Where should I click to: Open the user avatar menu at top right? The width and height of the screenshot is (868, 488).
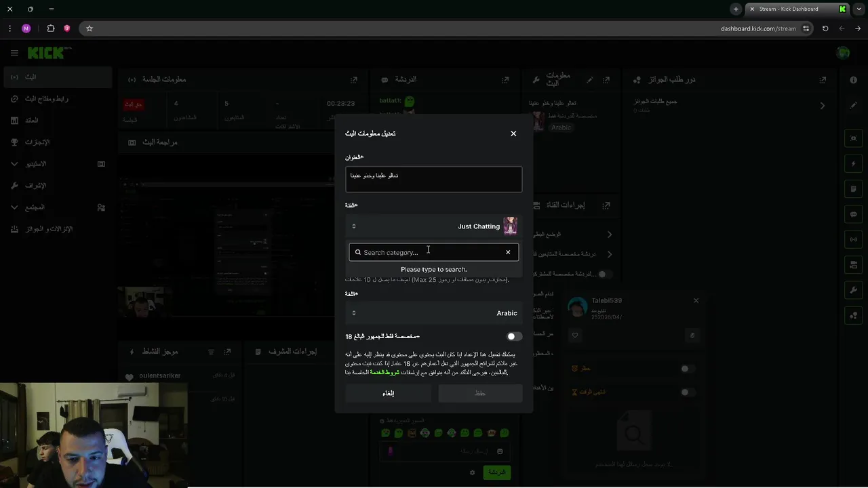[x=843, y=53]
